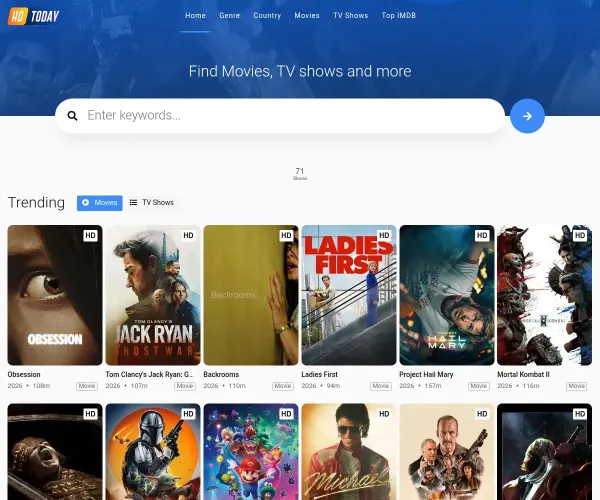Open Top IMDB page
This screenshot has width=600, height=500.
398,15
